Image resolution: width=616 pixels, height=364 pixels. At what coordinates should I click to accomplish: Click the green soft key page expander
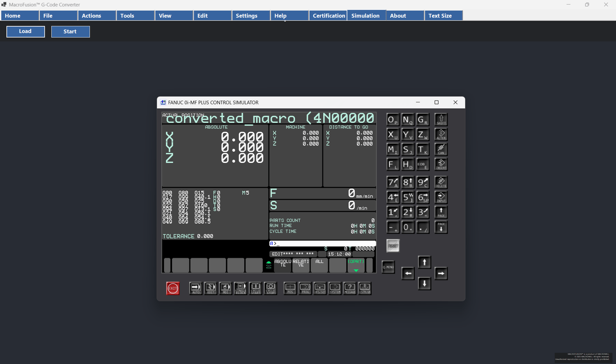pos(269,265)
